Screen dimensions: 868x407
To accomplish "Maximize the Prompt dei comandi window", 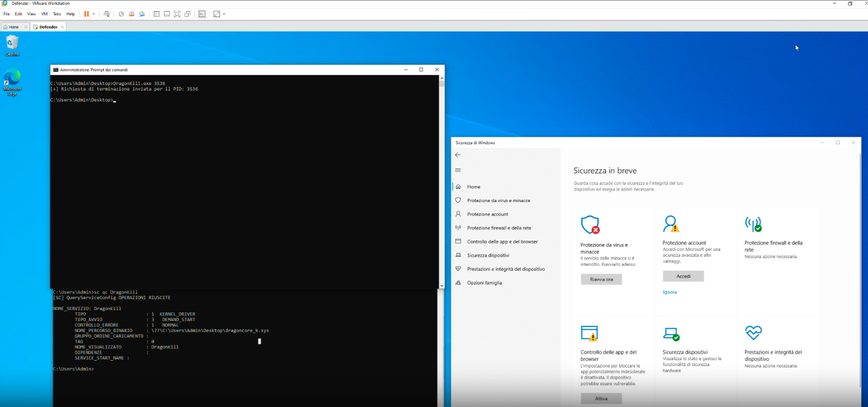I will pyautogui.click(x=421, y=70).
